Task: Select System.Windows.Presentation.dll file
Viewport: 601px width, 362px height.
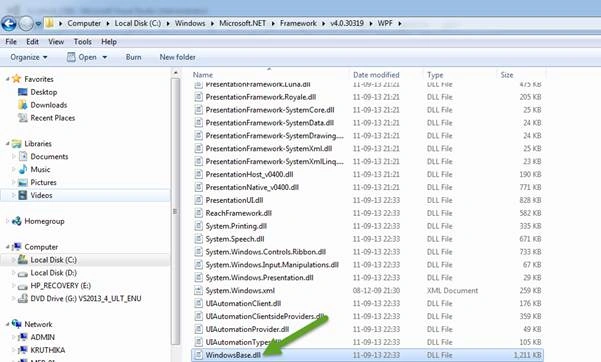Action: 259,278
